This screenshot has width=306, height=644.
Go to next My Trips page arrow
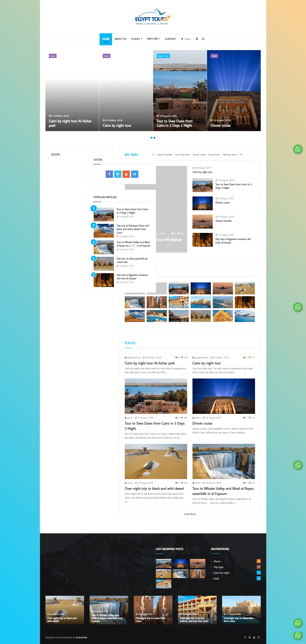(x=253, y=155)
